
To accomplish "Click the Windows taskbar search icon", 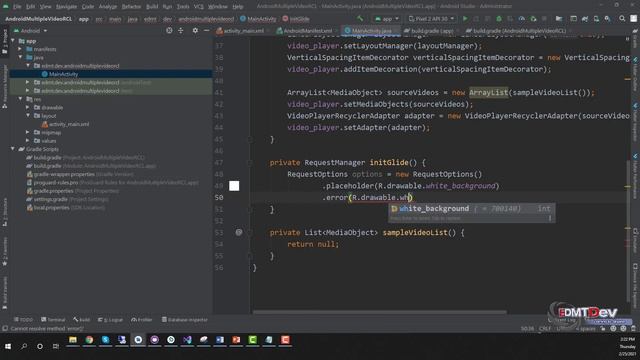I will 24,346.
